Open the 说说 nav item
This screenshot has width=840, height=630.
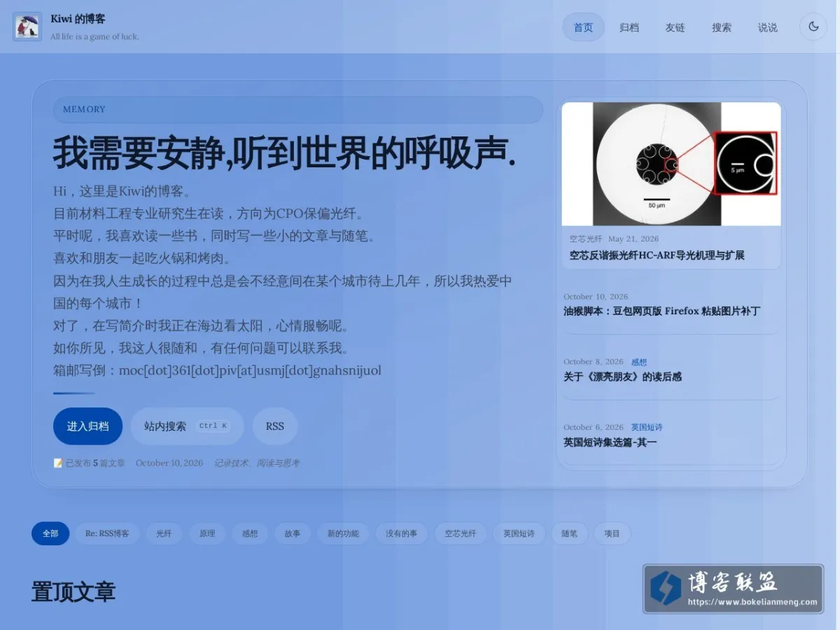point(767,27)
